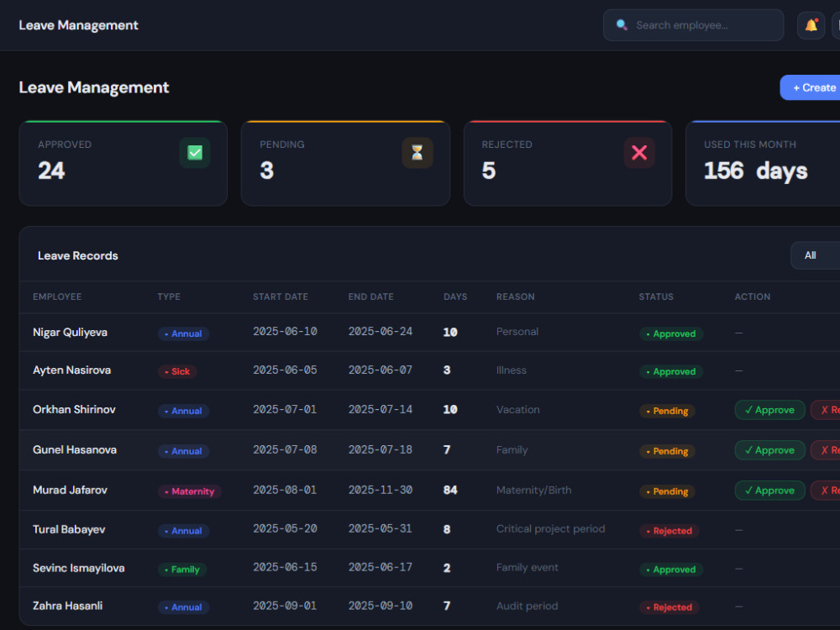Click the Critical project period reason
Screen dimensions: 840x630
(551, 528)
